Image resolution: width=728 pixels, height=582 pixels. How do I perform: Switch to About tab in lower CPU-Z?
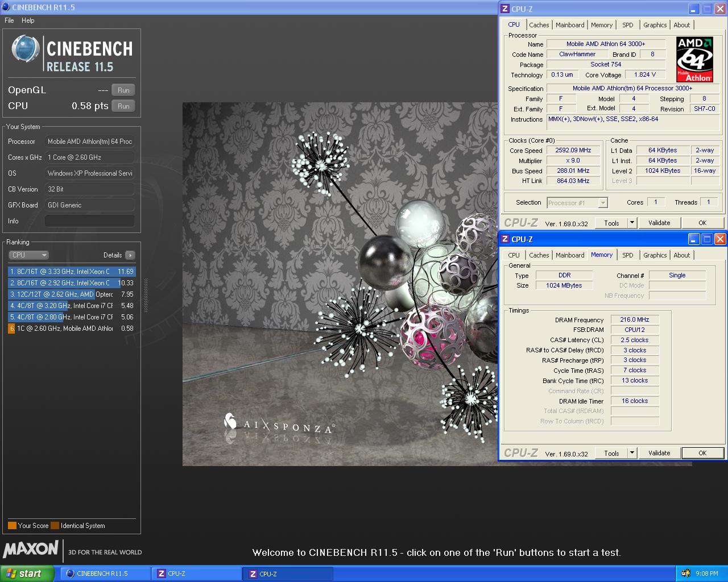pyautogui.click(x=682, y=255)
